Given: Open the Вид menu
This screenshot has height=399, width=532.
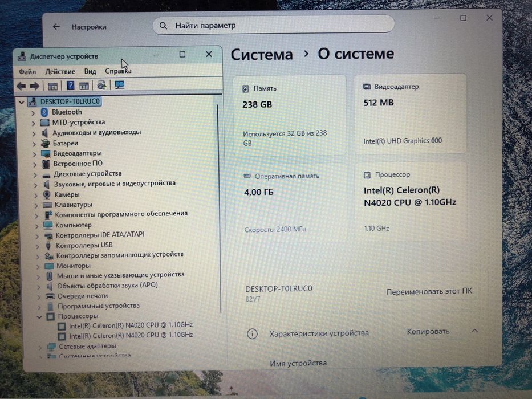Looking at the screenshot, I should 90,71.
